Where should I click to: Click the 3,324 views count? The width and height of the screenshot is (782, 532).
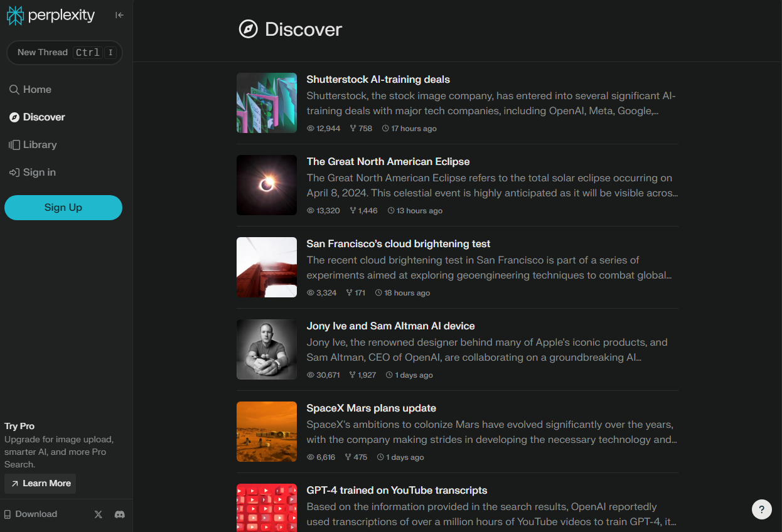click(321, 293)
